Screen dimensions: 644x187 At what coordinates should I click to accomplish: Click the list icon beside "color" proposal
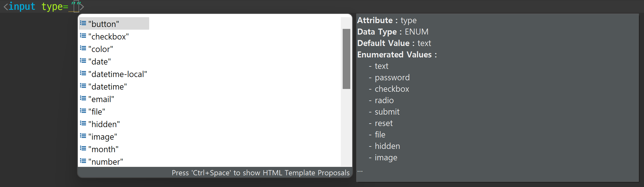coord(83,48)
